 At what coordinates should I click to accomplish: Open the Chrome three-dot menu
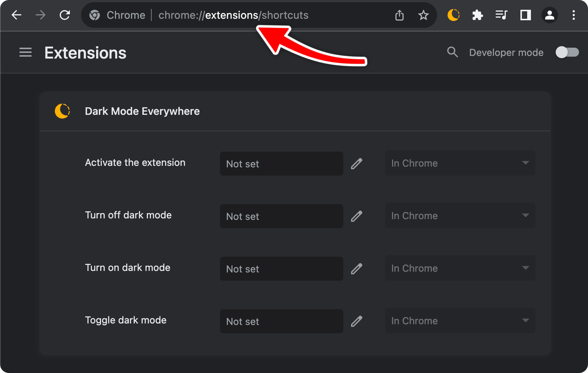[x=573, y=15]
